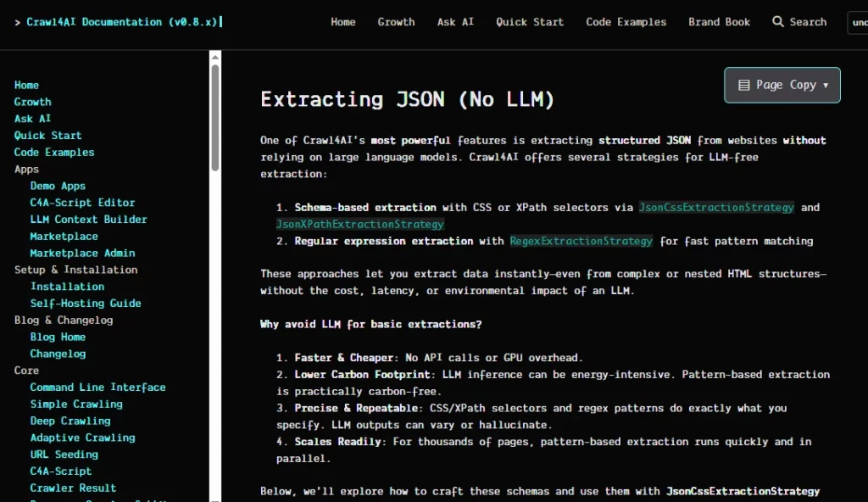Screen dimensions: 868x502
Task: Open LLM Context Builder sidebar link
Action: [88, 219]
